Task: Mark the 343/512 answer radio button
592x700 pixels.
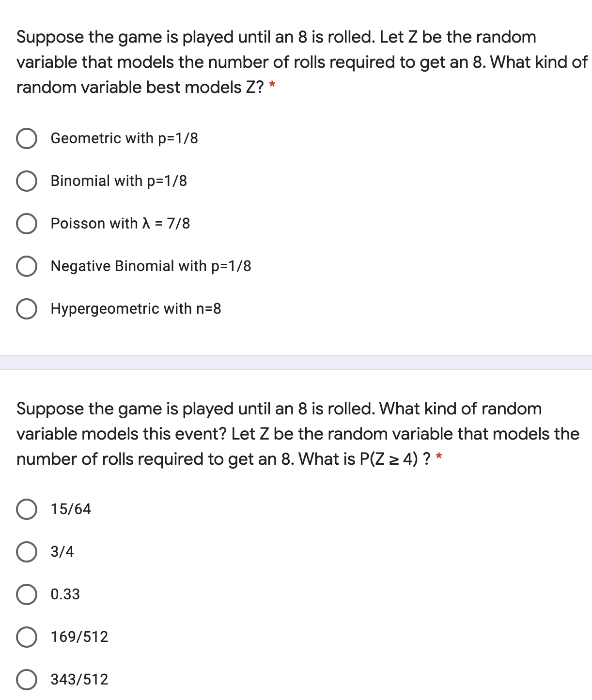Action: tap(27, 680)
